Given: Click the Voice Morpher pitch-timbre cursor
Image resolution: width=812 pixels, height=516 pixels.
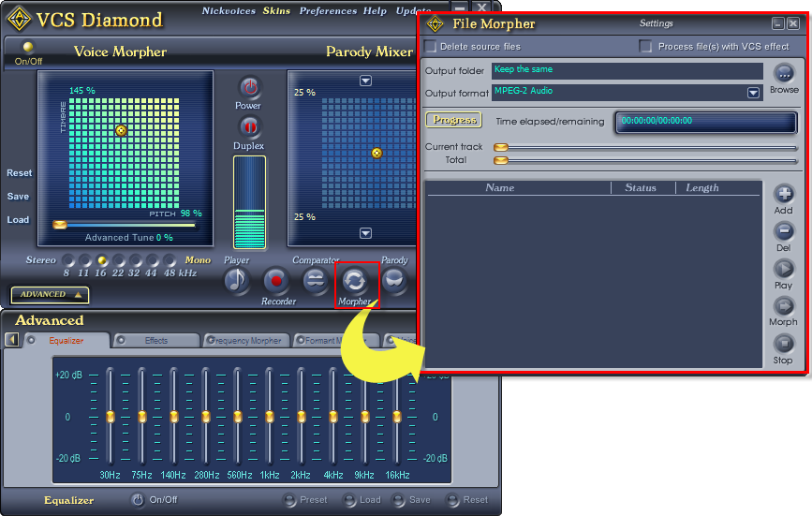Looking at the screenshot, I should [121, 130].
